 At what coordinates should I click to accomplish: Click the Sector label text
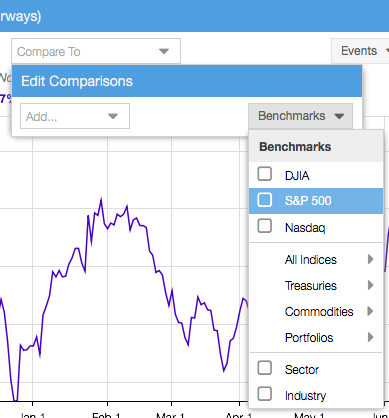tap(302, 370)
